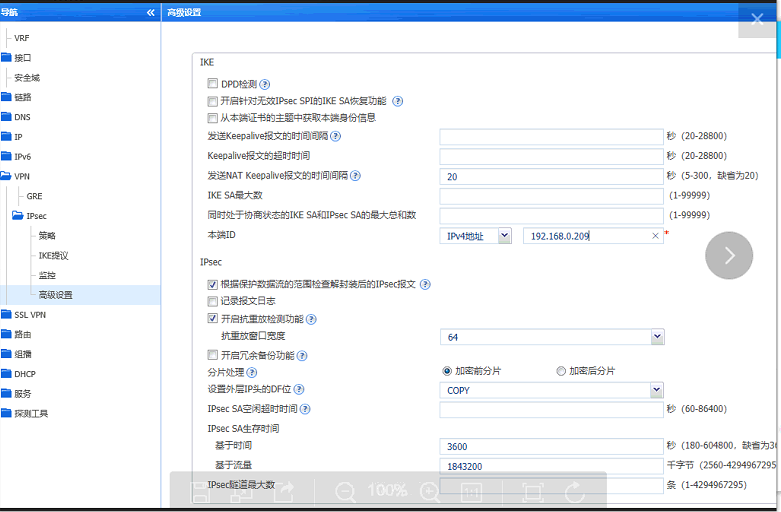
Task: Click the IPsec SA空闲超时时间 input field
Action: [x=551, y=409]
